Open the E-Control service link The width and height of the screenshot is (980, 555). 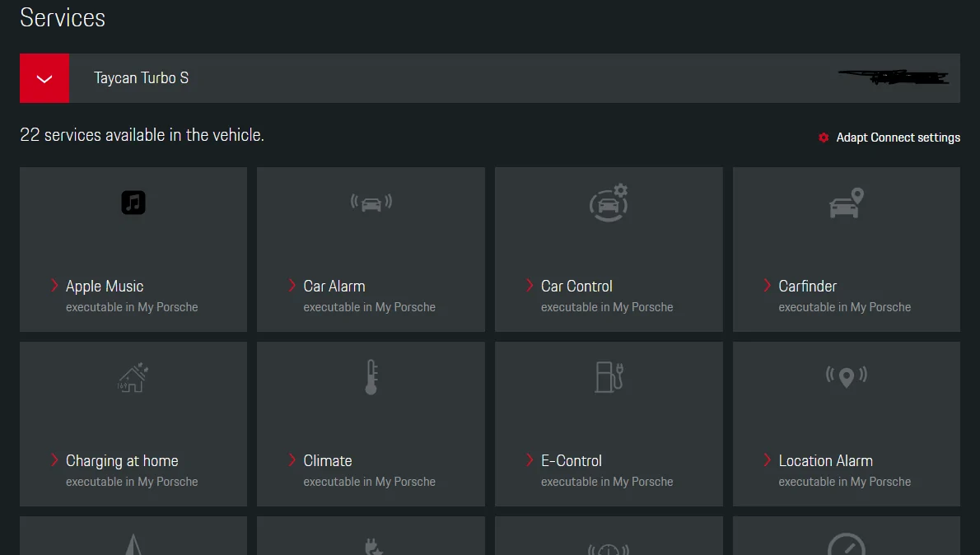coord(572,460)
